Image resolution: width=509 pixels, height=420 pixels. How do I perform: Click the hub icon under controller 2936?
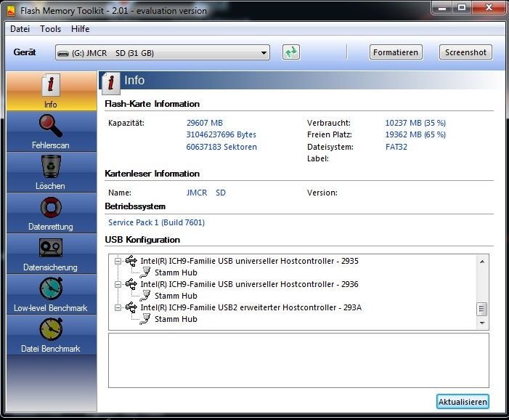(145, 296)
